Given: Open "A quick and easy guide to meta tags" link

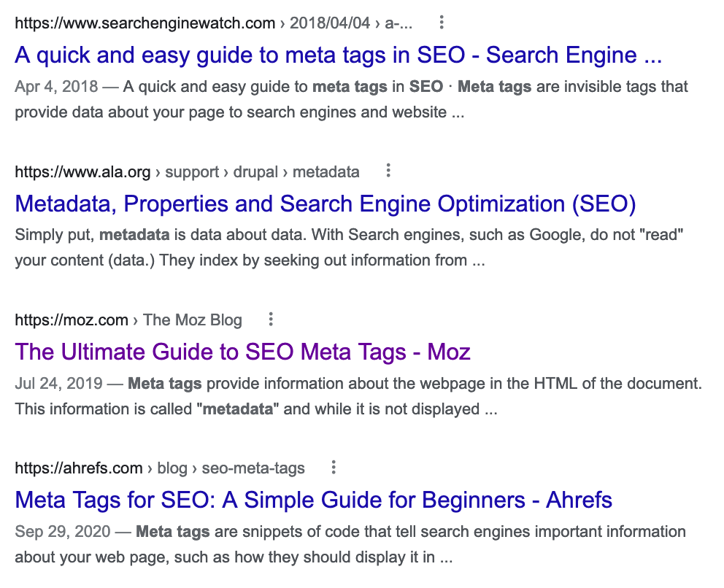Looking at the screenshot, I should tap(338, 55).
